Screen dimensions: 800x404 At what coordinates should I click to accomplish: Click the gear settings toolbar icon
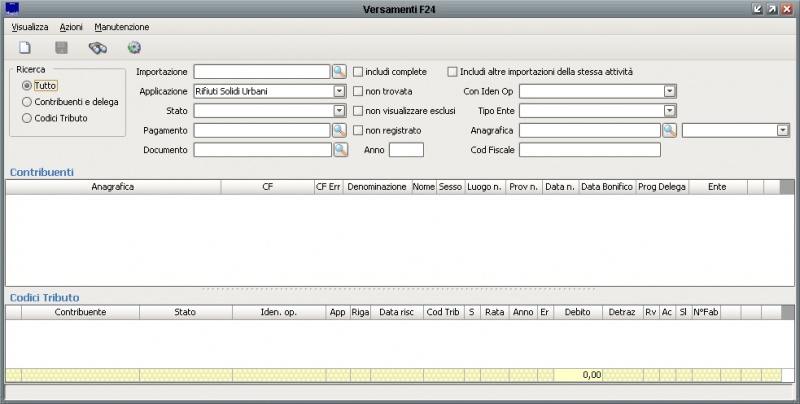[134, 47]
